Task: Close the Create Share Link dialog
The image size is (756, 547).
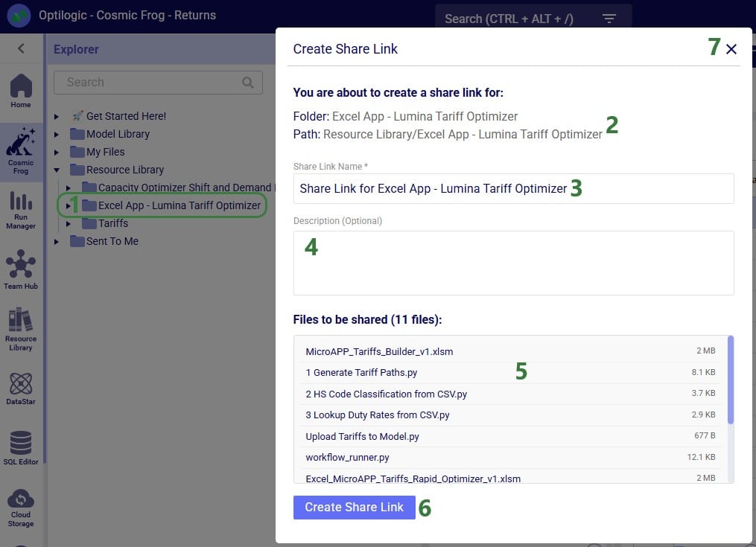Action: 731,48
